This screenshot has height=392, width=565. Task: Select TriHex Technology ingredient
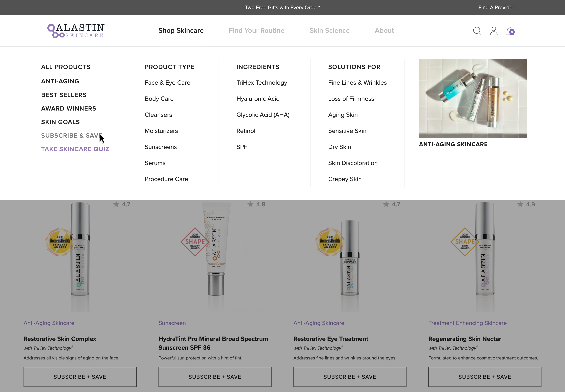[x=262, y=83]
